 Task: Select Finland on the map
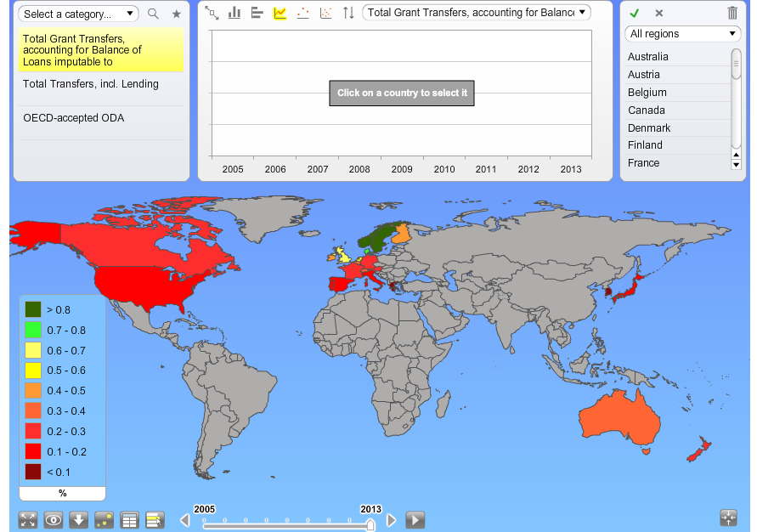pyautogui.click(x=402, y=233)
